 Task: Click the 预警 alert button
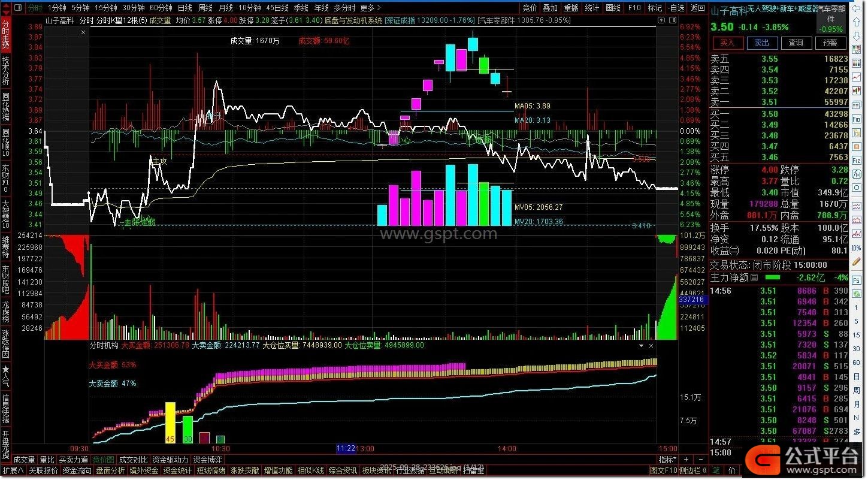[830, 43]
